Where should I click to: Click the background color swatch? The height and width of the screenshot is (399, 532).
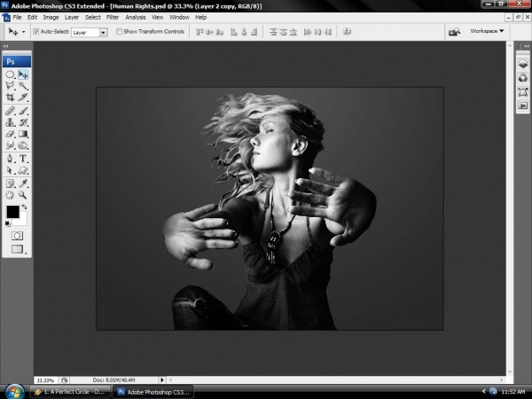pos(21,221)
